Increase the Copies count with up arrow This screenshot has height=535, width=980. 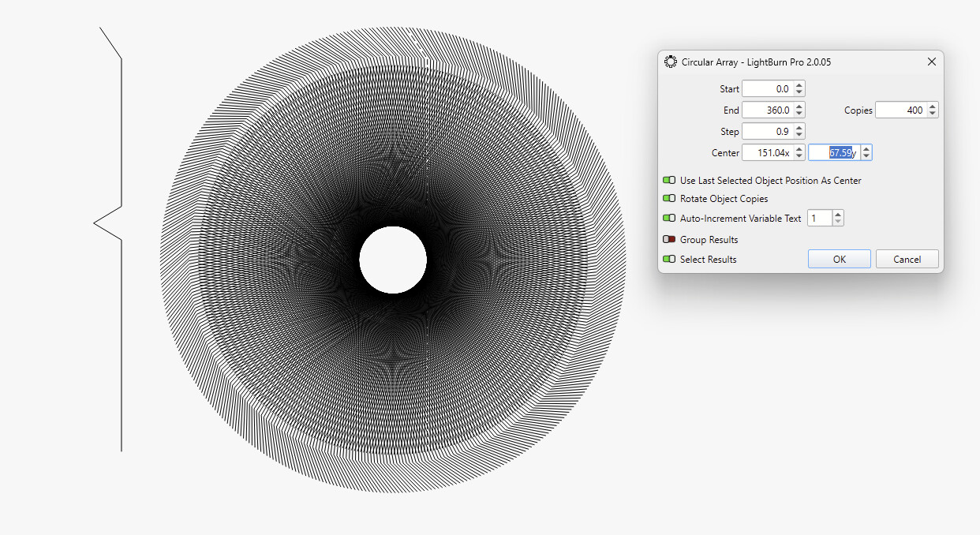(933, 107)
